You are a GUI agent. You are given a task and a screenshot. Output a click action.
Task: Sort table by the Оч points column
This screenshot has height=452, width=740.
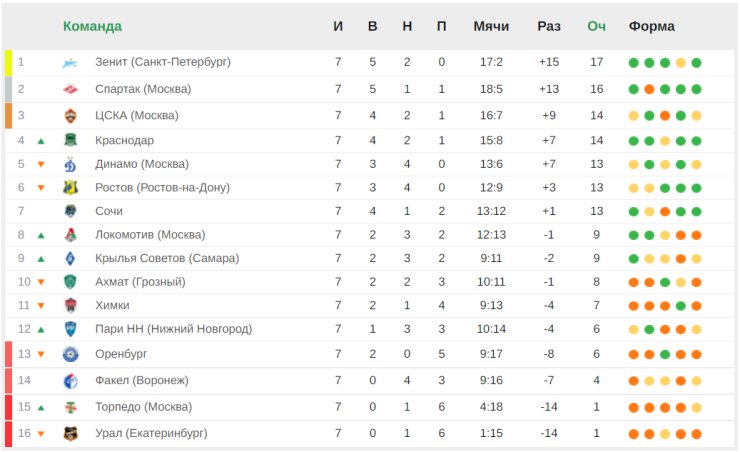[x=596, y=26]
